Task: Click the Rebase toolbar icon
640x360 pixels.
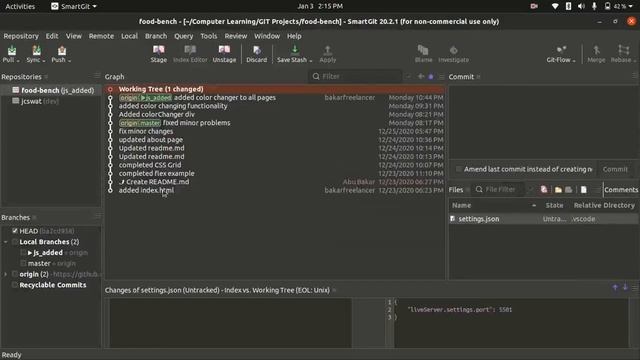Action: click(623, 50)
